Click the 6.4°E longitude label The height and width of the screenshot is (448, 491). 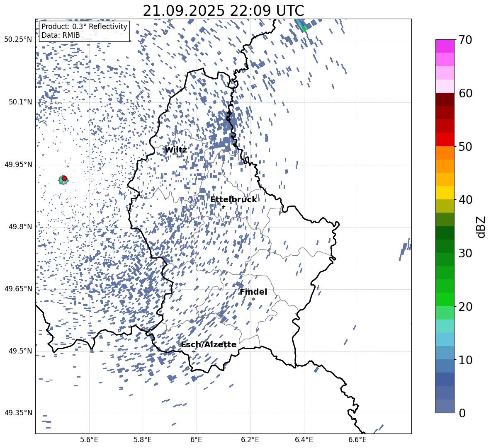304,440
